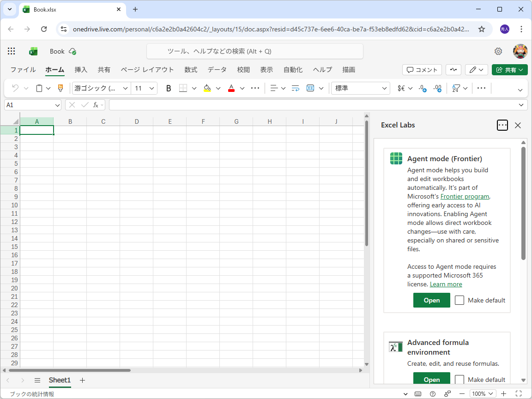Click the user profile avatar picture
The width and height of the screenshot is (532, 399).
[520, 51]
